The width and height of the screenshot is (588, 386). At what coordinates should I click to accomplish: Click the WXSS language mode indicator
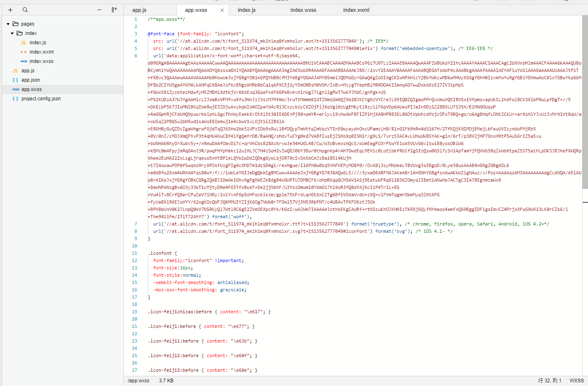[x=576, y=381]
